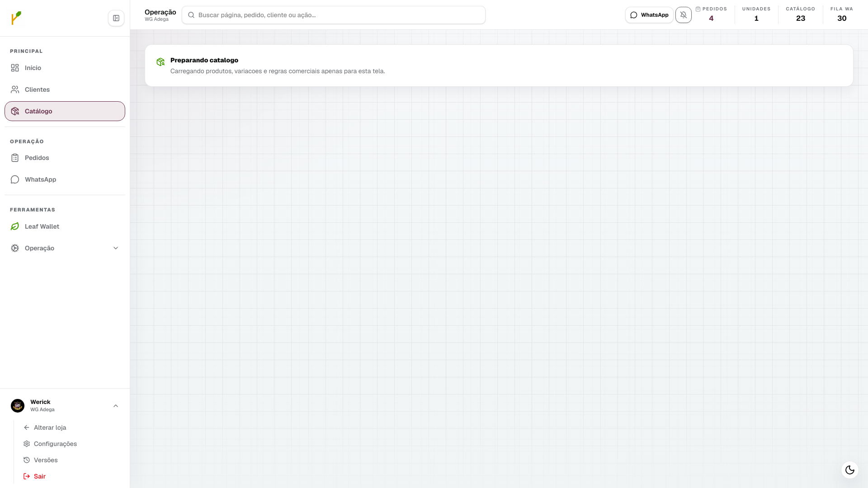This screenshot has width=868, height=488.
Task: Click the Fila WA counter showing 30
Action: pos(842,14)
